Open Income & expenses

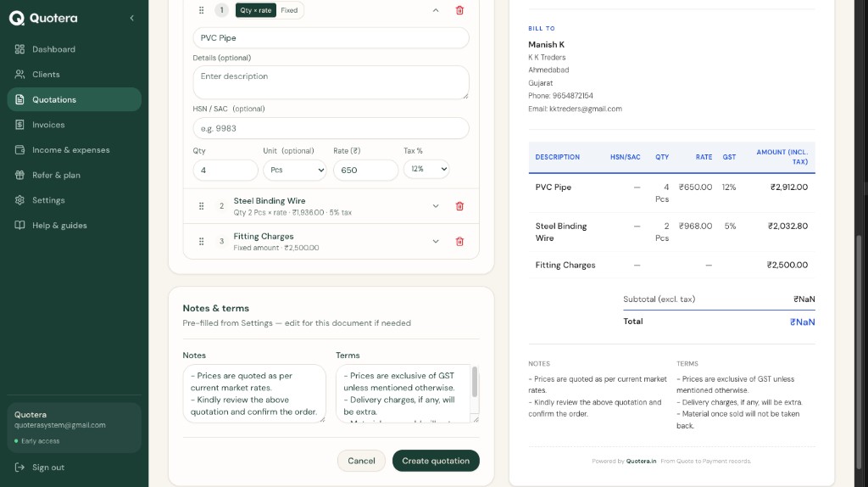point(75,149)
